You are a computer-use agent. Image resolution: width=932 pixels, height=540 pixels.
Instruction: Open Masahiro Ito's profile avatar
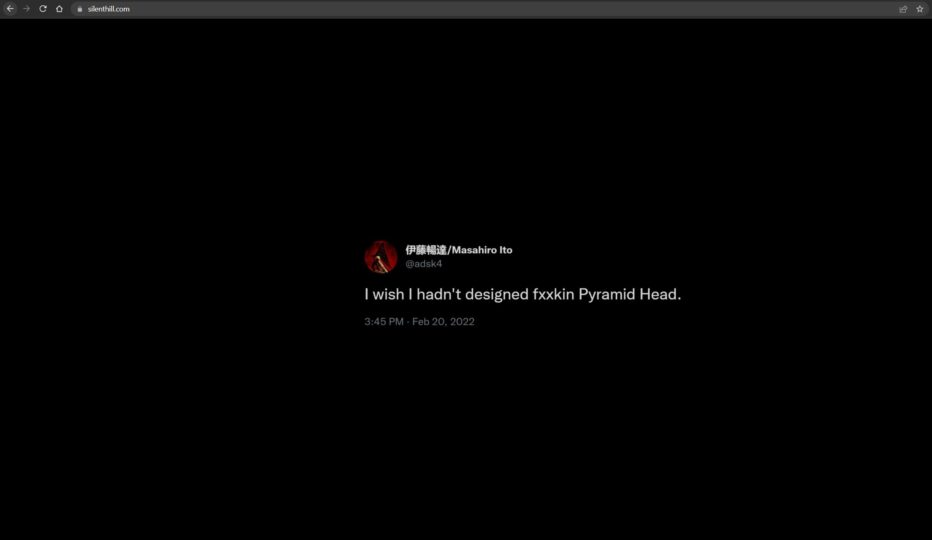[x=380, y=257]
